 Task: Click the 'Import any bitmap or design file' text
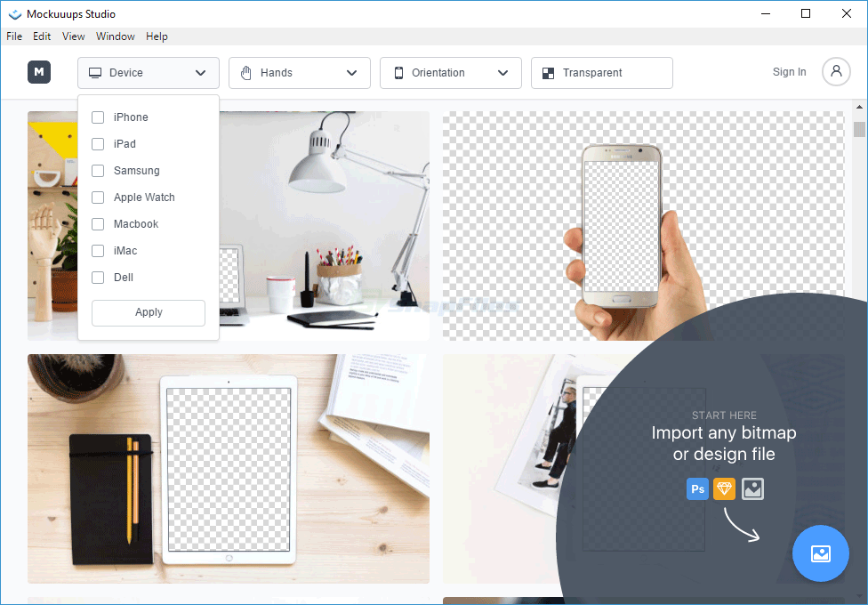pyautogui.click(x=724, y=443)
